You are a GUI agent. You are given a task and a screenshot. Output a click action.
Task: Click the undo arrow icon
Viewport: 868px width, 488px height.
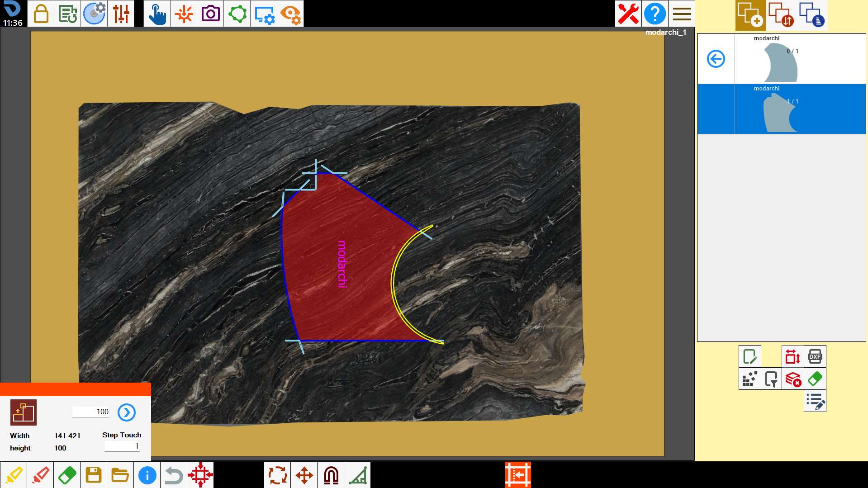[x=174, y=475]
